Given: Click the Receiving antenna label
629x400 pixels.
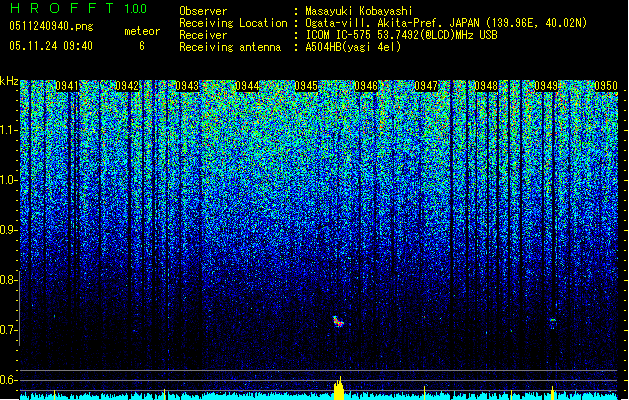Looking at the screenshot, I should point(230,47).
